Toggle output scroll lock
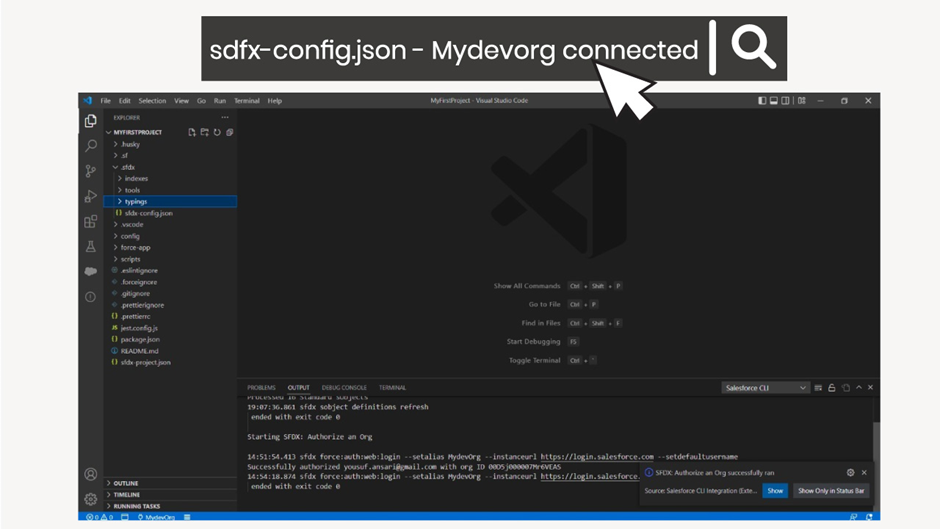 (x=831, y=388)
